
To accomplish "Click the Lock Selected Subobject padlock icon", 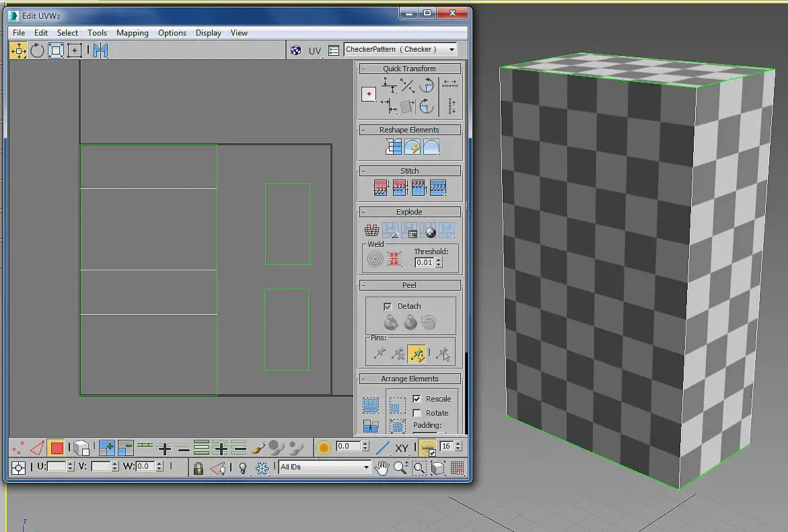I will coord(199,467).
